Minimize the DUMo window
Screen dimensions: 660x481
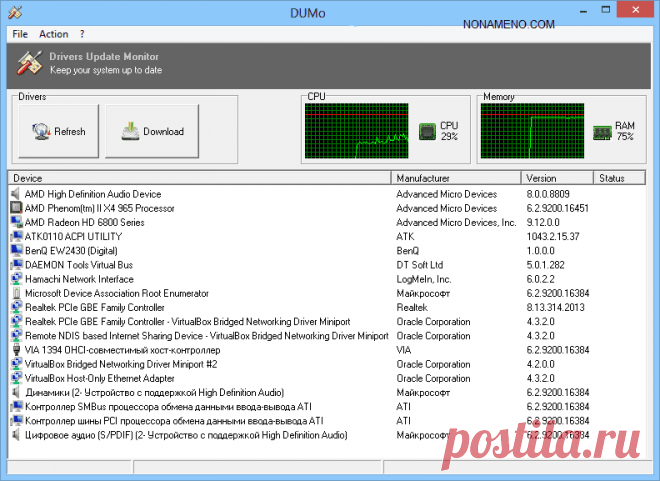[583, 11]
